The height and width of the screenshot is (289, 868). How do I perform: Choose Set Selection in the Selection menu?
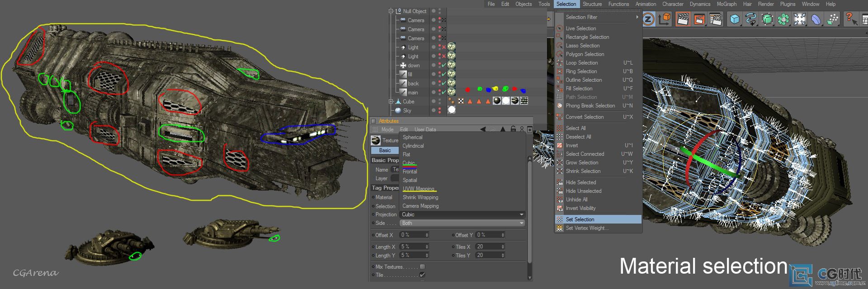tap(598, 219)
